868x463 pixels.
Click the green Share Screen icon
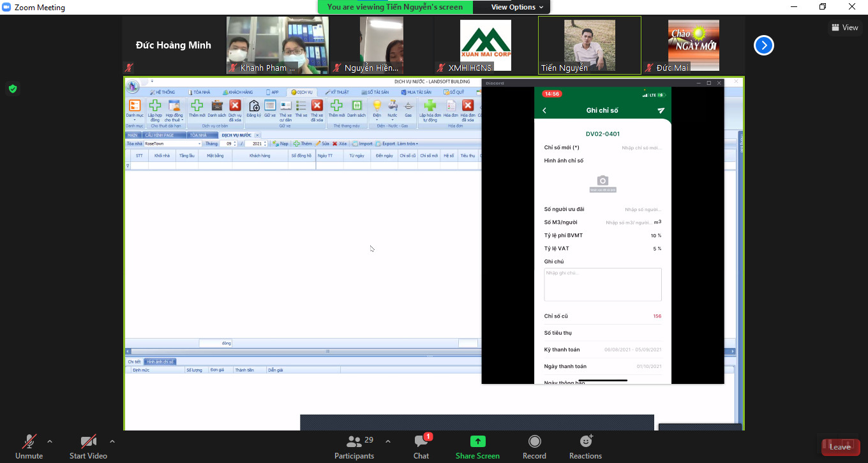(477, 441)
